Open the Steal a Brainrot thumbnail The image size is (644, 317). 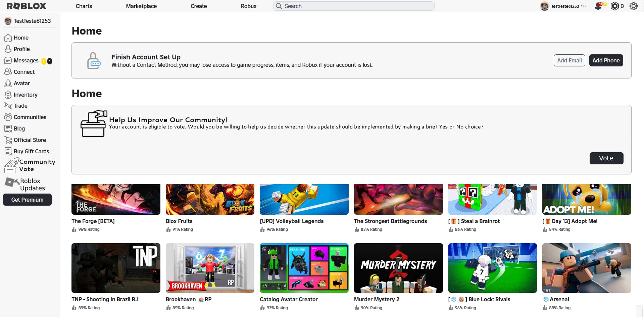point(493,199)
